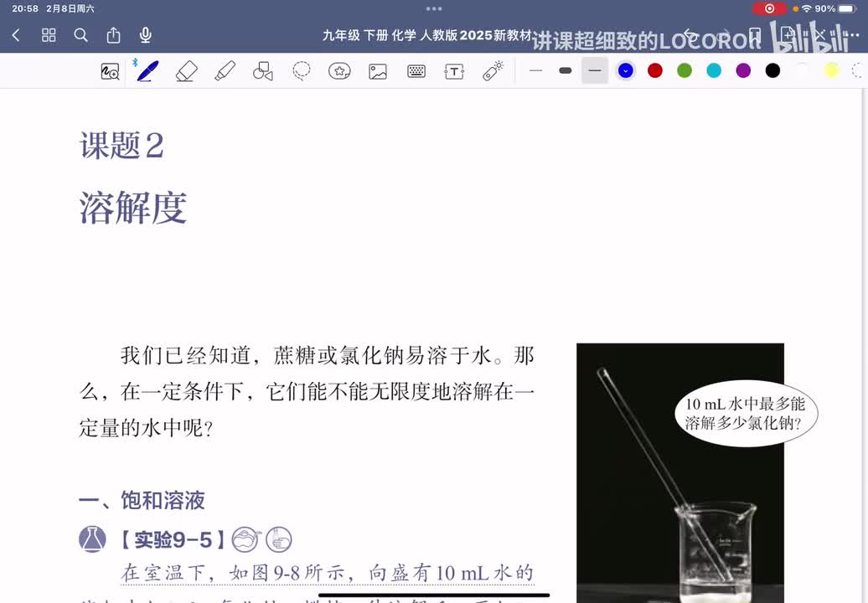Viewport: 868px width, 603px height.
Task: Select the Eraser tool
Action: tap(187, 71)
